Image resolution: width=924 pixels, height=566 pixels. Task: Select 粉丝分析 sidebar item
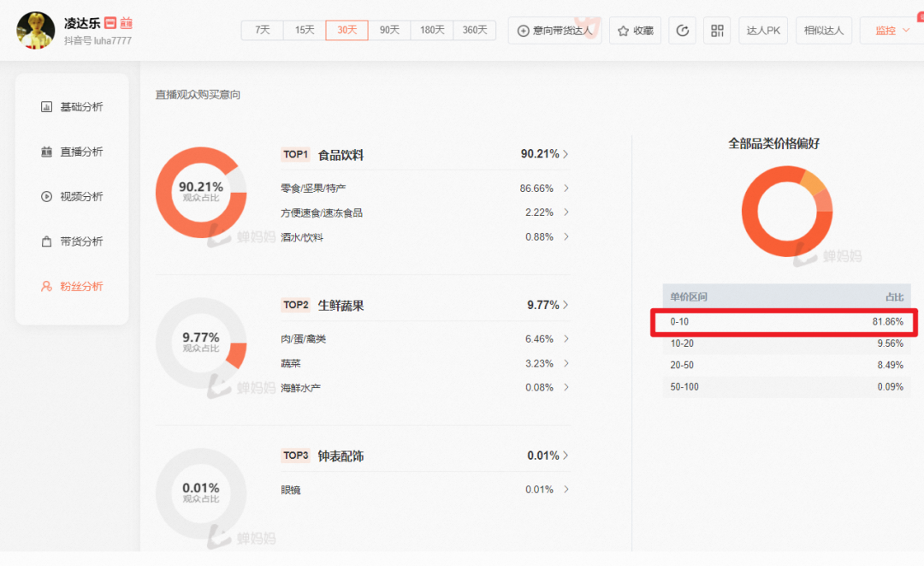point(72,287)
